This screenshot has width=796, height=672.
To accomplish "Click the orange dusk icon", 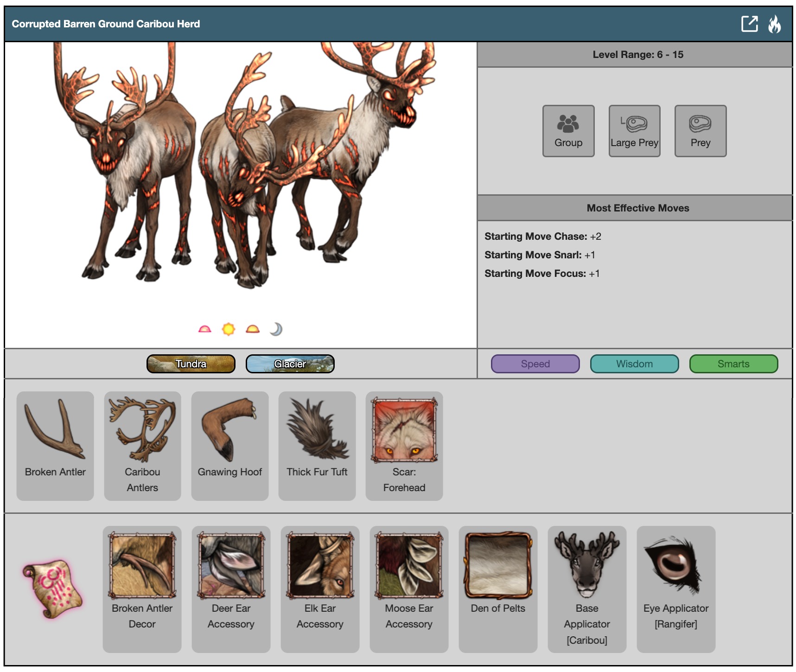I will [x=252, y=329].
